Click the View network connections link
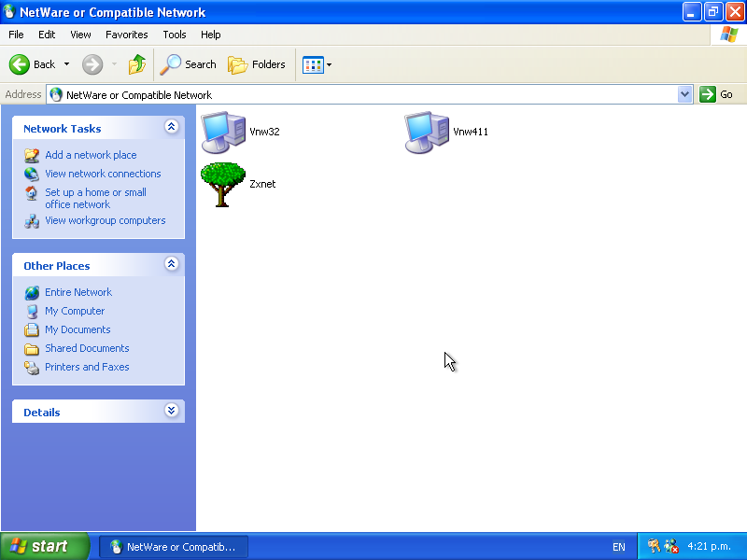The image size is (747, 560). (x=103, y=174)
